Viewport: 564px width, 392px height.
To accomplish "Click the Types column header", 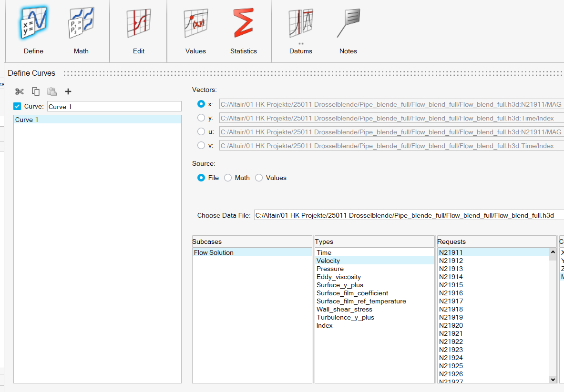I will click(374, 241).
